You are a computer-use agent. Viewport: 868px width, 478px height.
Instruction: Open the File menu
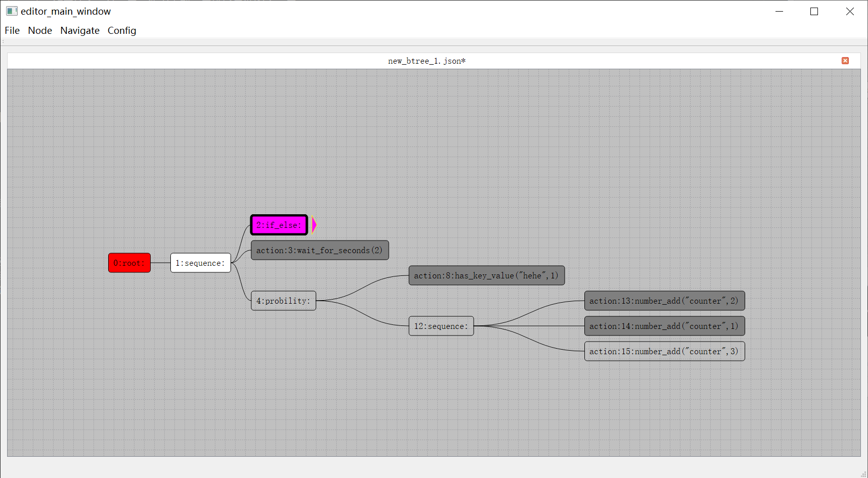[12, 30]
